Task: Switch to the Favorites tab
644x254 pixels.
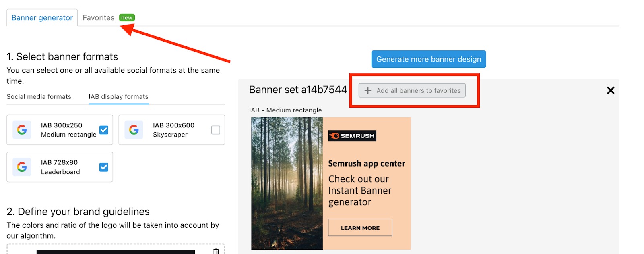Action: 99,18
